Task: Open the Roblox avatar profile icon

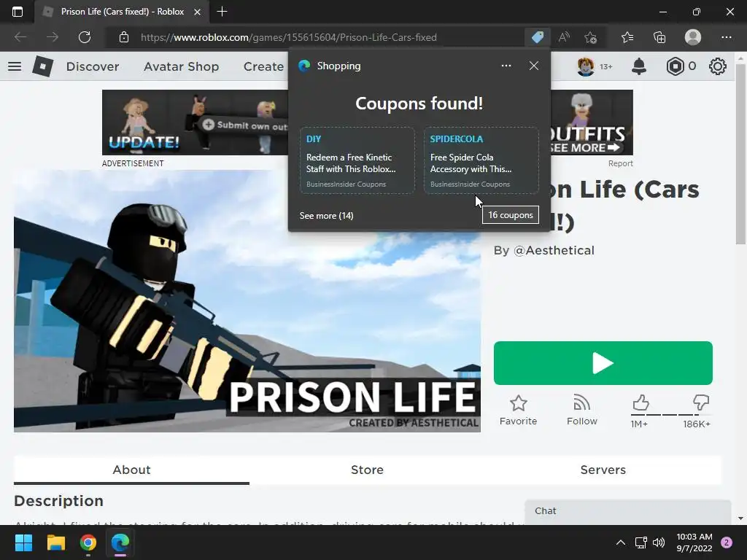Action: (x=586, y=66)
